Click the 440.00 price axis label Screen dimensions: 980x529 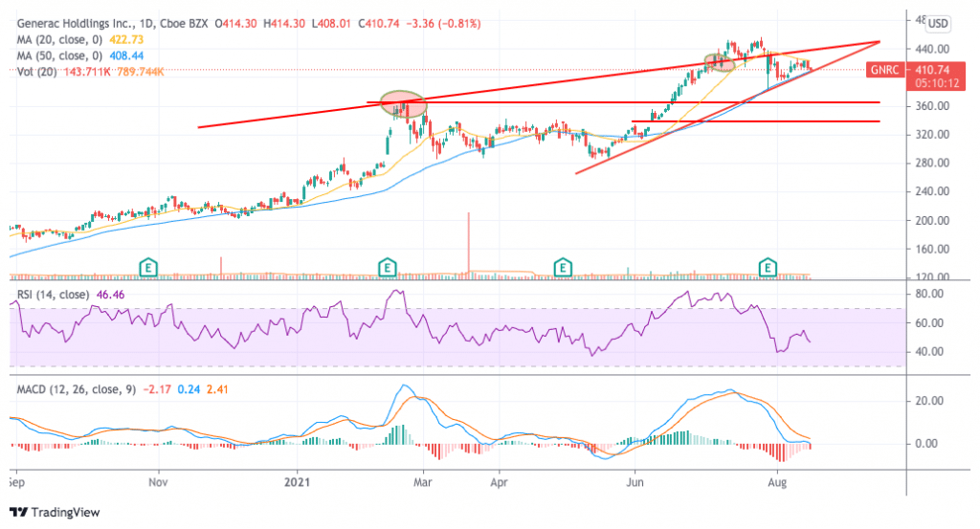point(932,49)
